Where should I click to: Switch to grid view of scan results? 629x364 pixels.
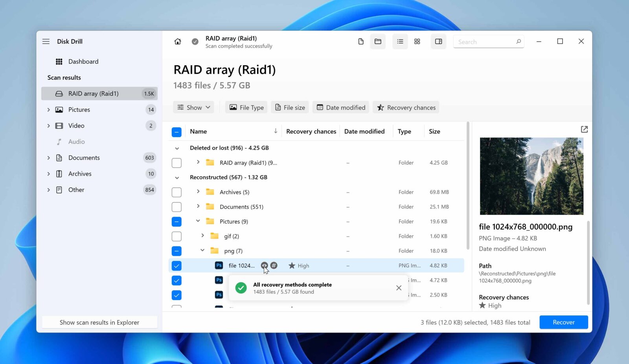pyautogui.click(x=417, y=41)
